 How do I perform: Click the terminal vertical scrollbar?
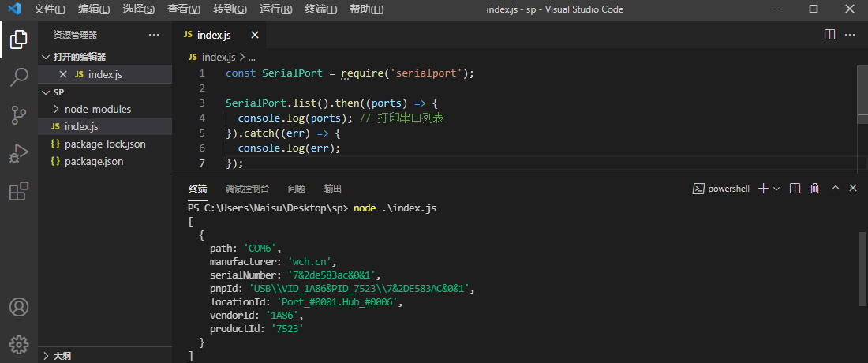863,268
